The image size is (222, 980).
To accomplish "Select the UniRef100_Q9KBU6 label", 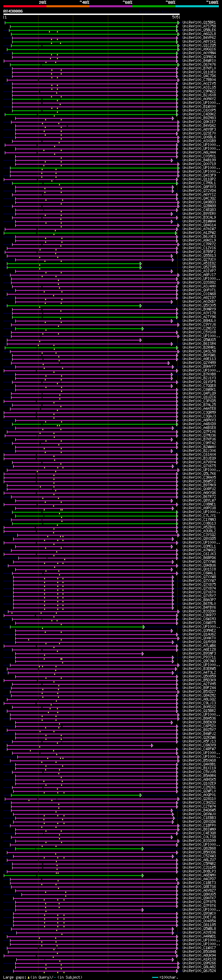I will [199, 565].
